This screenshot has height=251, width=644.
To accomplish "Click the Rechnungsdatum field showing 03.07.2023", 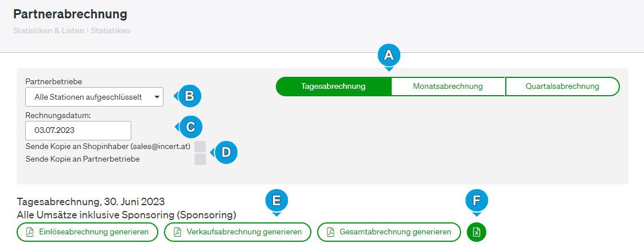I will 78,131.
